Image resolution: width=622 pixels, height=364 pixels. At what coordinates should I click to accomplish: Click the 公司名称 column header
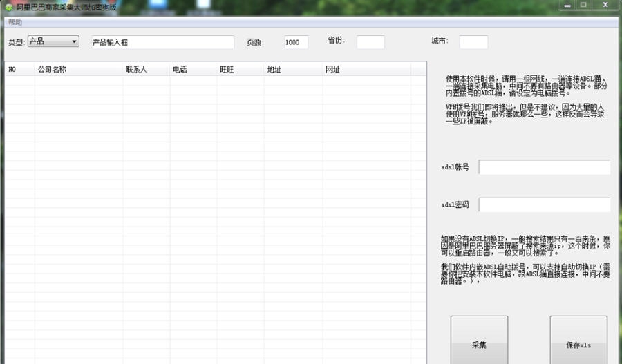click(x=79, y=69)
